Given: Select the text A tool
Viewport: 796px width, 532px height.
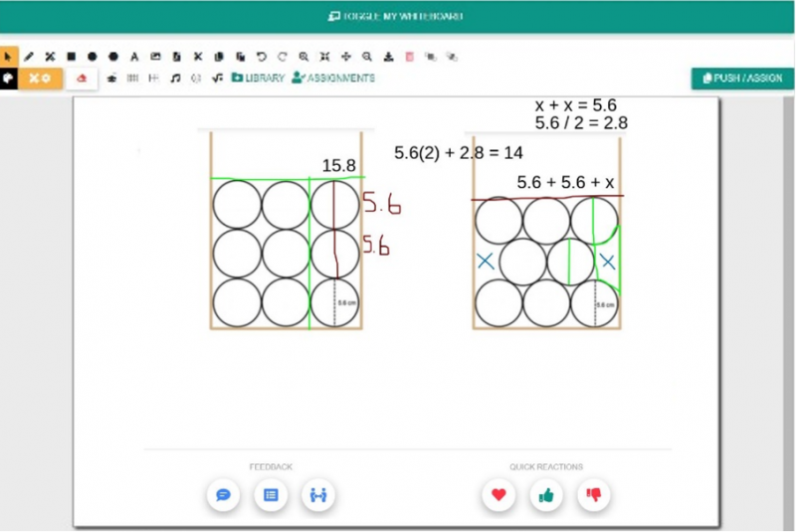Looking at the screenshot, I should (134, 57).
